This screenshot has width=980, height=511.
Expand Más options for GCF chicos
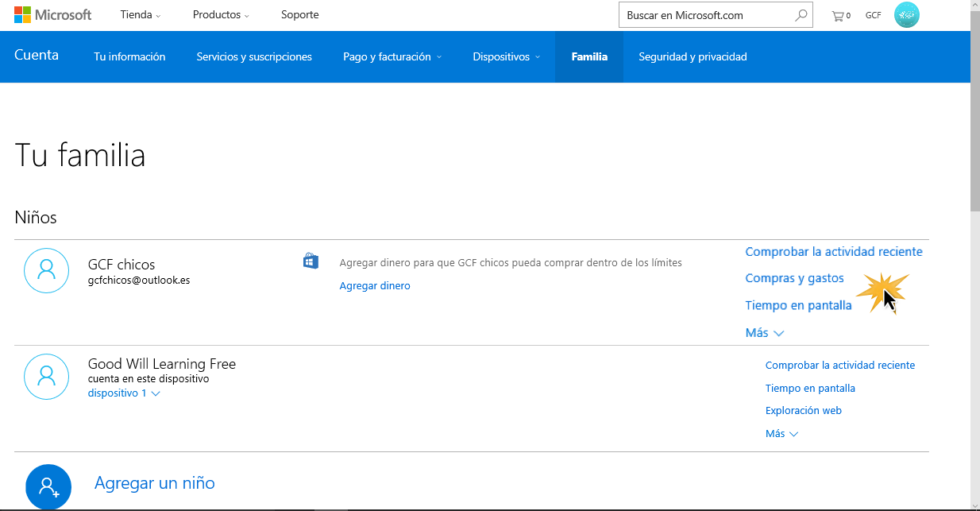point(764,333)
